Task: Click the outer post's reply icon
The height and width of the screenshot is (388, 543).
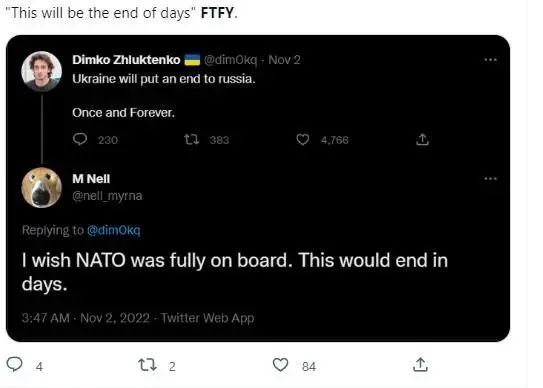Action: (x=15, y=364)
